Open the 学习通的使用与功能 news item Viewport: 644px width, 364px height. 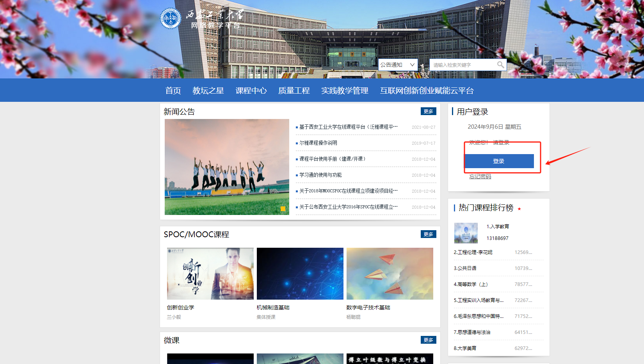point(320,175)
